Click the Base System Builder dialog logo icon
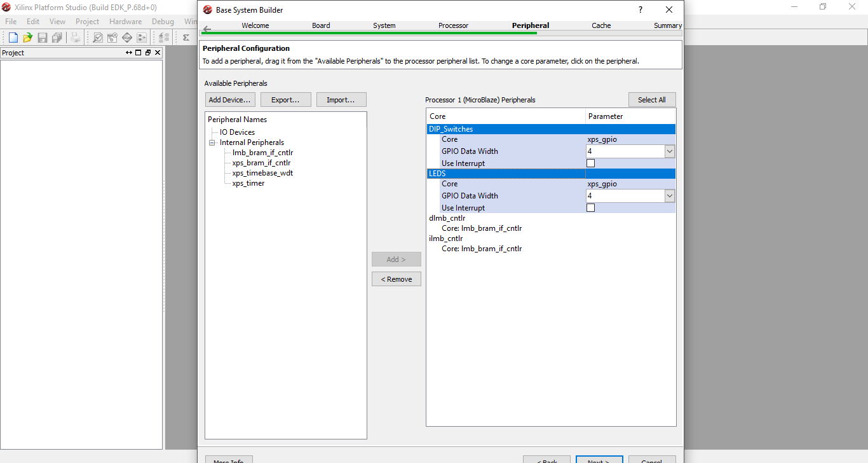Viewport: 868px width, 463px height. (208, 10)
